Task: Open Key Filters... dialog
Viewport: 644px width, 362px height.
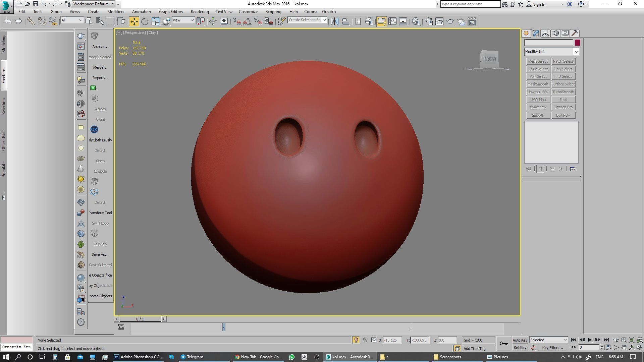Action: click(x=553, y=348)
